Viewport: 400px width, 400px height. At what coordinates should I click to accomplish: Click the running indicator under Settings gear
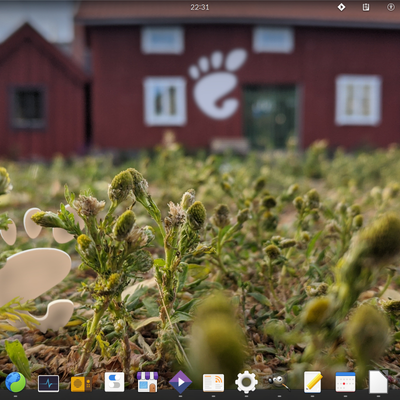[x=246, y=396]
